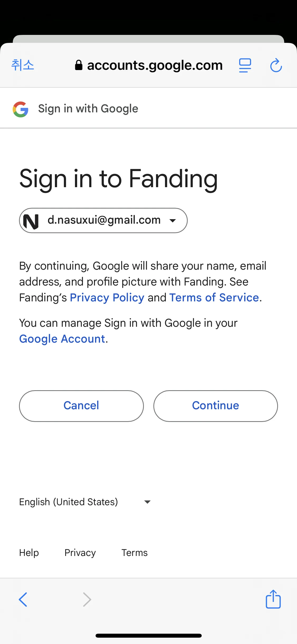
Task: Tap the forward chevron icon
Action: pyautogui.click(x=87, y=599)
